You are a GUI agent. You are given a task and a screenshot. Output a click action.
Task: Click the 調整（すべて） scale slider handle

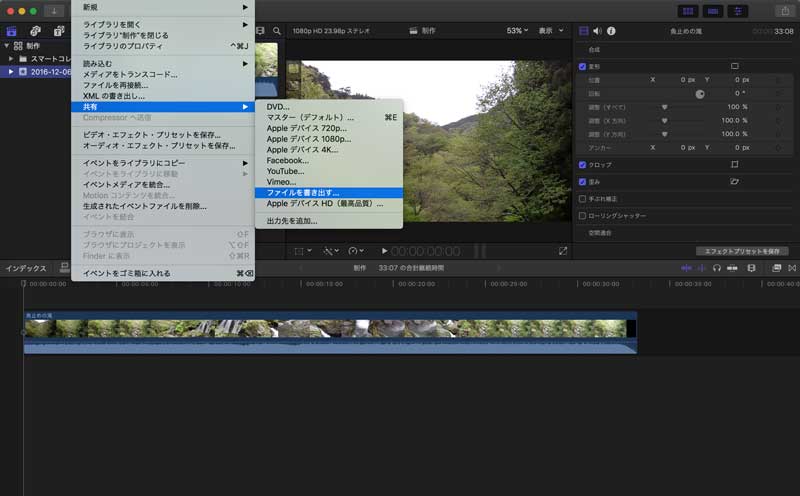pyautogui.click(x=664, y=106)
